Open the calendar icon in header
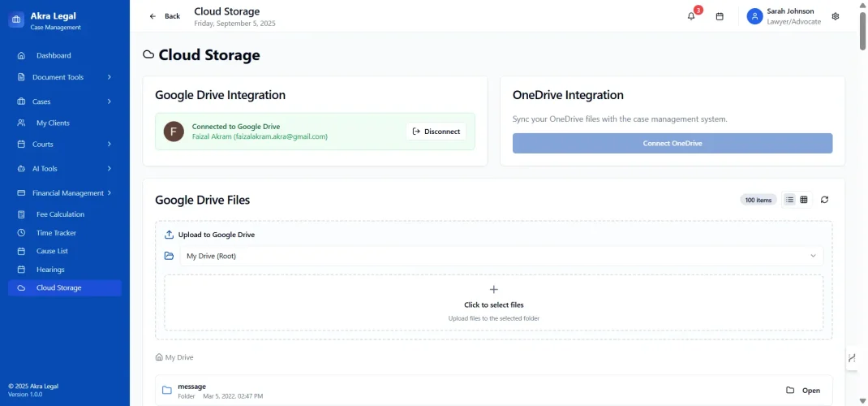The height and width of the screenshot is (406, 868). pyautogui.click(x=720, y=16)
